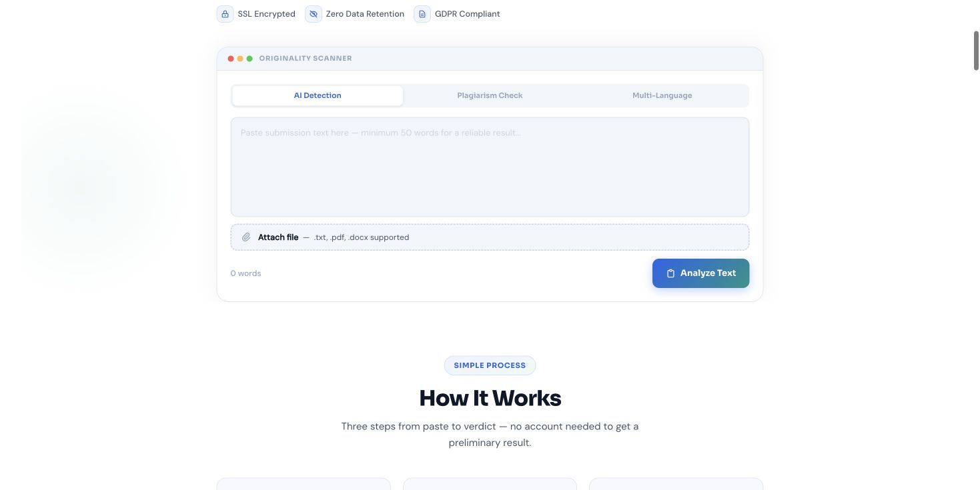Focus the paste submission text area
Screen dimensions: 980x490
coord(490,167)
